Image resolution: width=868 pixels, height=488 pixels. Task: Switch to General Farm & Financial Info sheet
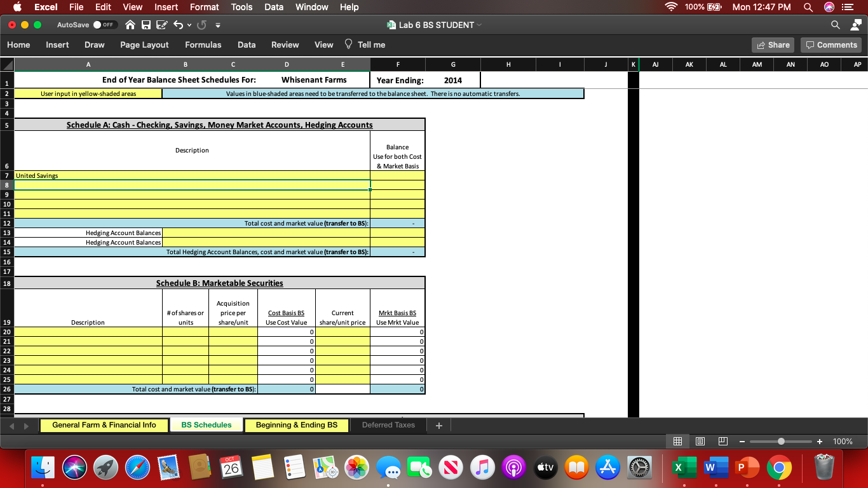(x=104, y=425)
